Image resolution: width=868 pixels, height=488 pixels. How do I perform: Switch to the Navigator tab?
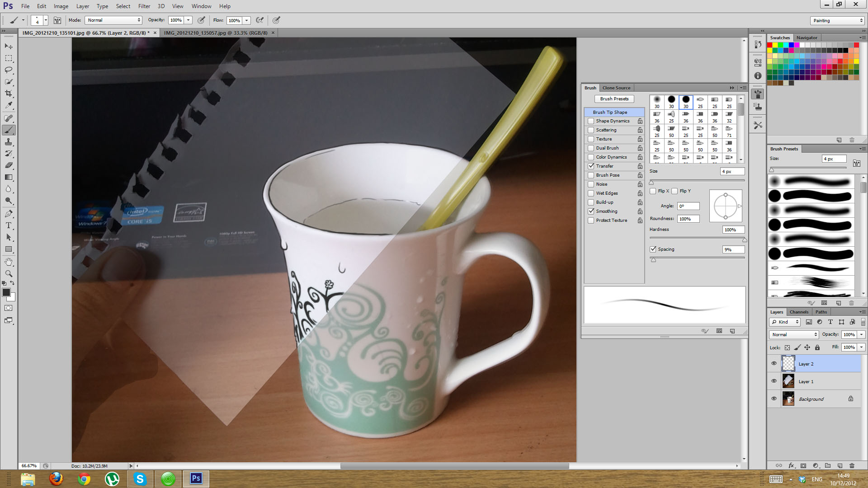807,38
